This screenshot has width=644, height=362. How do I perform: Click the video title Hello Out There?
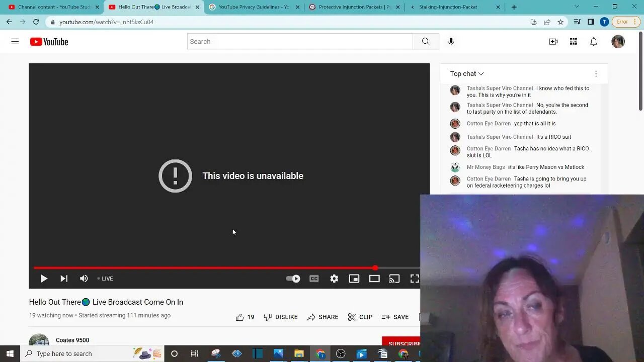(x=106, y=302)
